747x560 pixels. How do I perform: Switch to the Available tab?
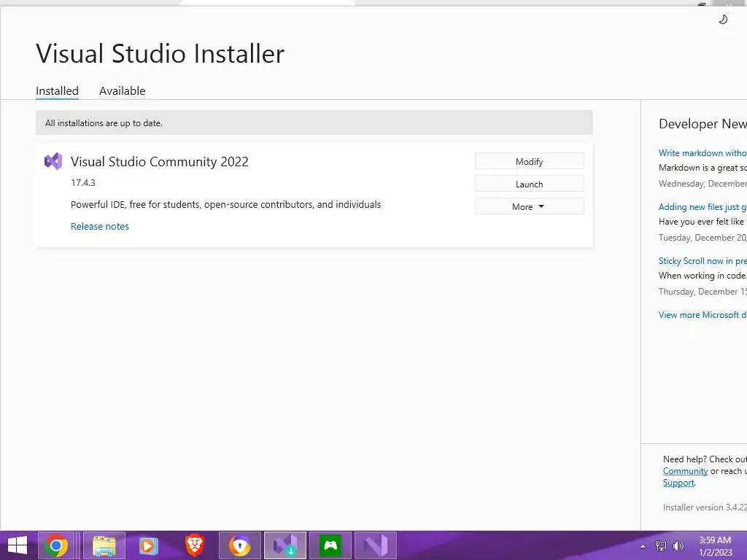[123, 90]
